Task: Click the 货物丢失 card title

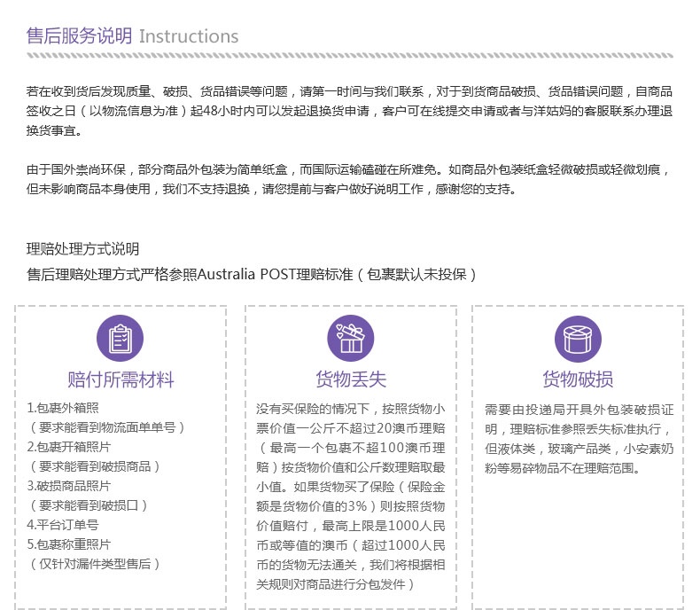Action: tap(351, 379)
